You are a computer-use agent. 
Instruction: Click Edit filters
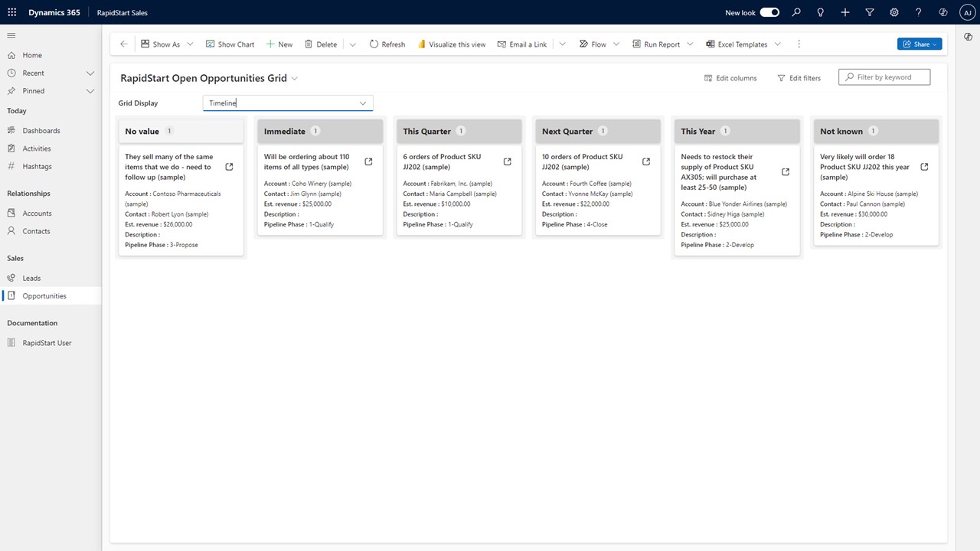coord(799,78)
